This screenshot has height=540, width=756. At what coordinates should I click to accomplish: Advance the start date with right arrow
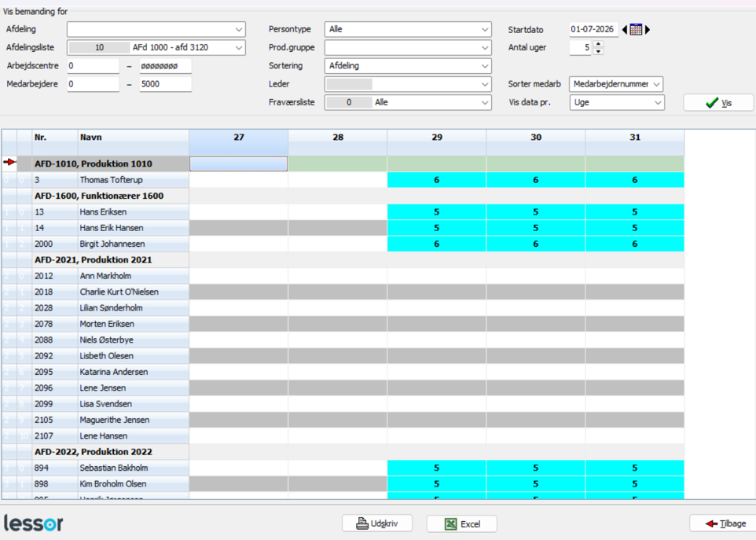point(648,29)
